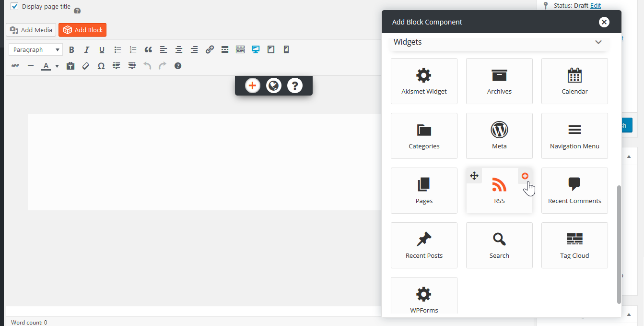Insert the Read More tag
Image resolution: width=644 pixels, height=326 pixels.
225,49
